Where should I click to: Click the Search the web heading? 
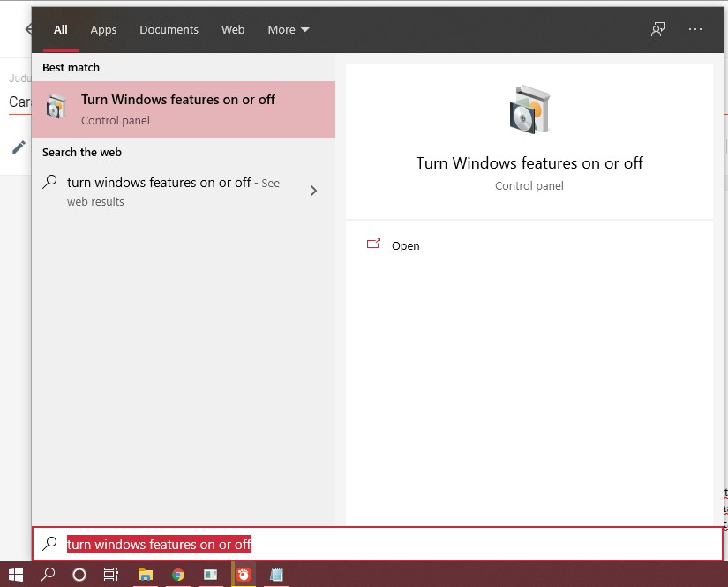[x=82, y=153]
